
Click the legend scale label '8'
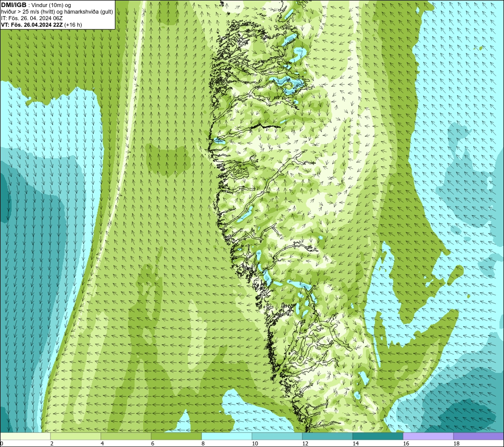click(x=203, y=444)
